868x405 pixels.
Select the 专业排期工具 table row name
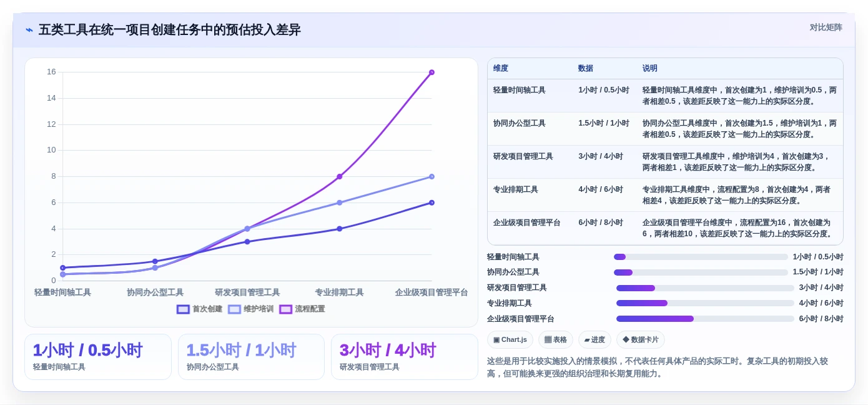[516, 189]
